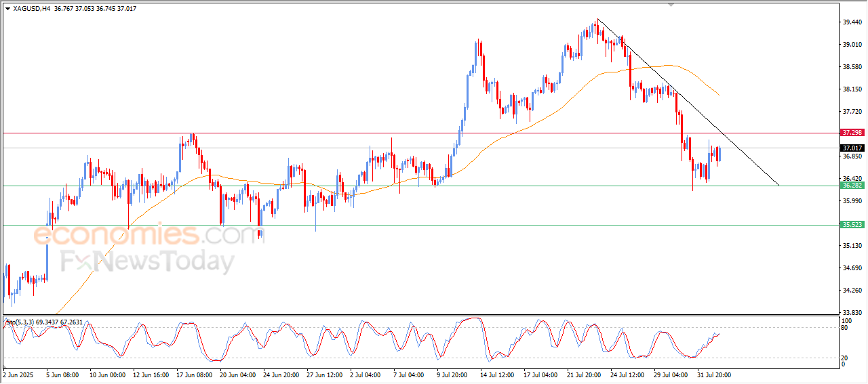Image resolution: width=868 pixels, height=384 pixels.
Task: Select the green 36.282 support price label
Action: 852,185
